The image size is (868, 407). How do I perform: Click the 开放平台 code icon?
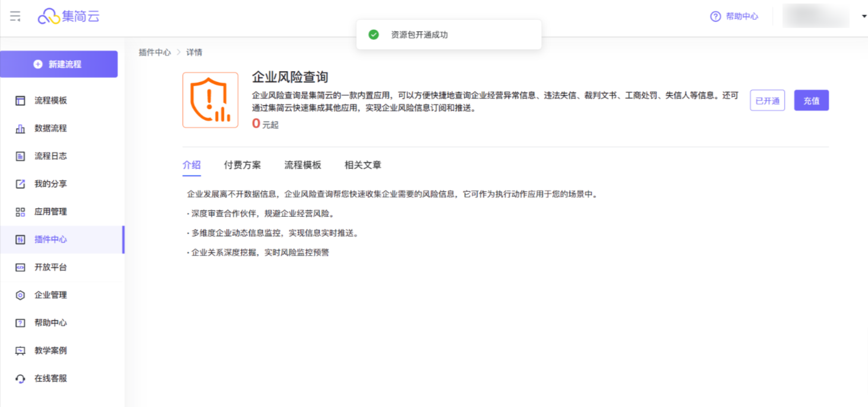coord(20,267)
